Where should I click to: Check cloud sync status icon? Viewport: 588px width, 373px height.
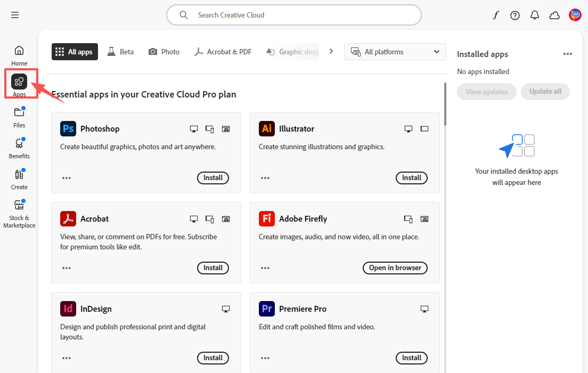coord(554,15)
